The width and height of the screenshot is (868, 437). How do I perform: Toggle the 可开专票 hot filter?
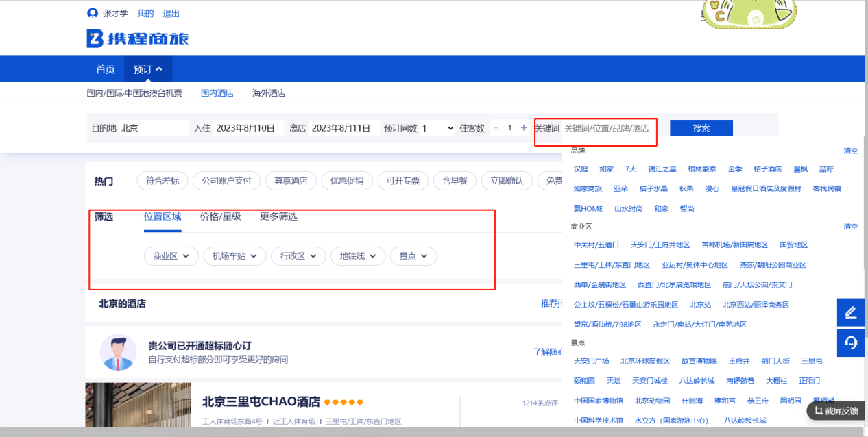(x=403, y=181)
